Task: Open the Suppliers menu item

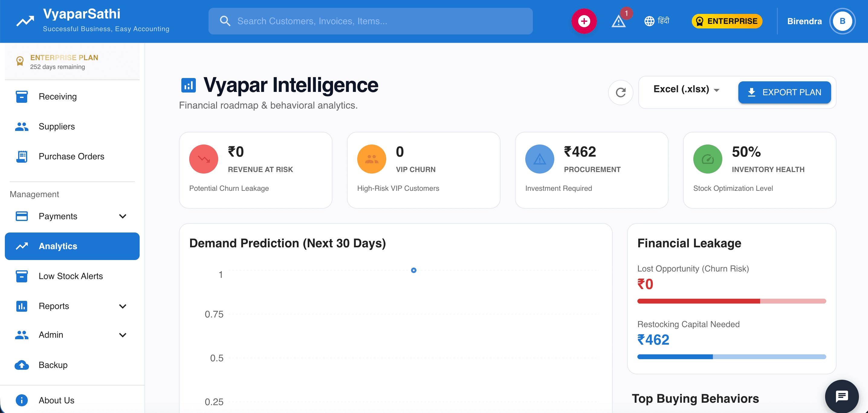Action: [x=72, y=127]
